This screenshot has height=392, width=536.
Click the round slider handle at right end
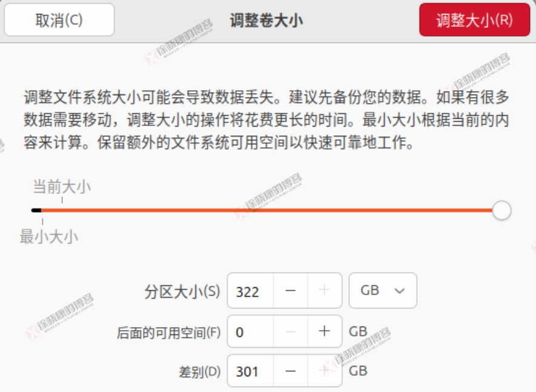click(501, 210)
